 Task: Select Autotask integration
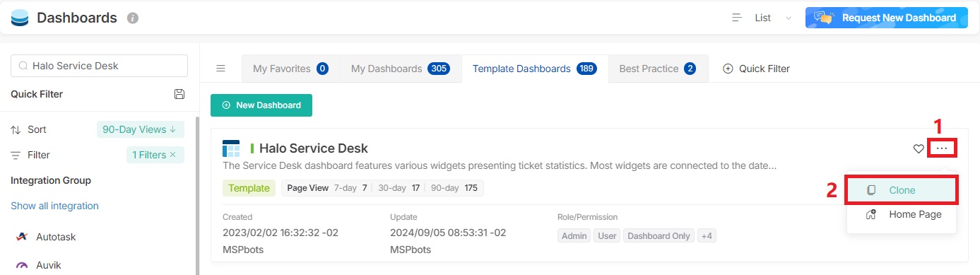click(x=56, y=237)
